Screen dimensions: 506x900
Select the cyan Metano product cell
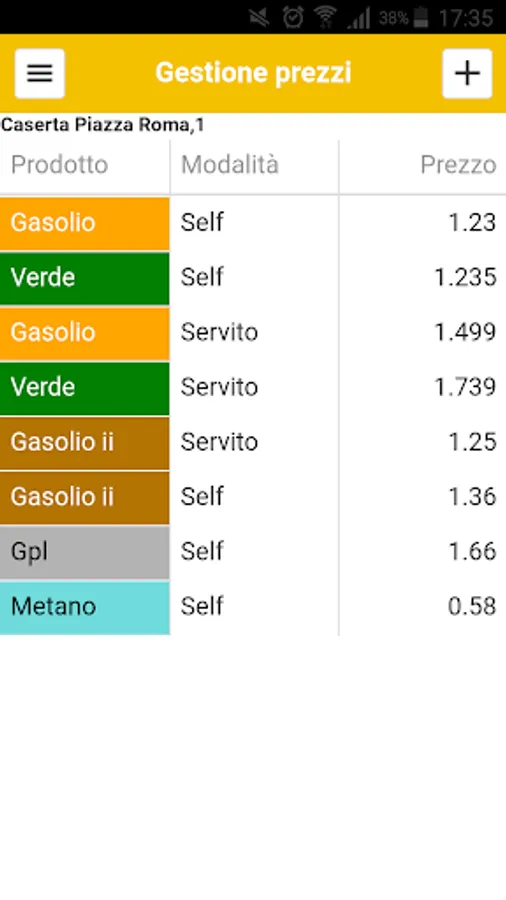point(84,607)
